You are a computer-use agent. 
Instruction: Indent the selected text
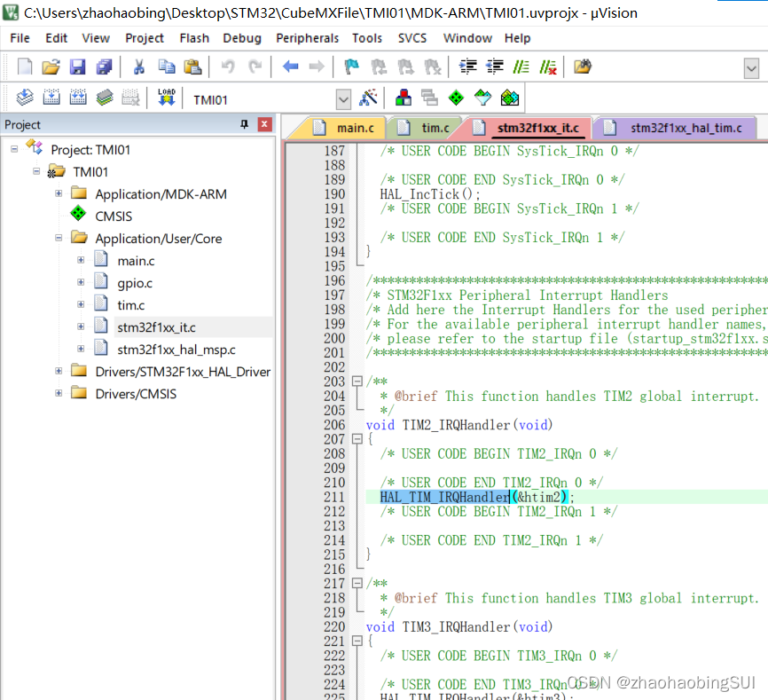[x=467, y=67]
